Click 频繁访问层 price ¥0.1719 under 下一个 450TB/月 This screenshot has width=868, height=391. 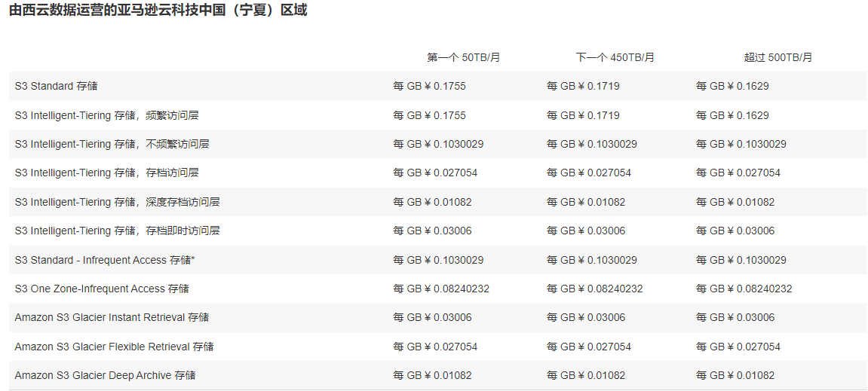click(x=583, y=115)
